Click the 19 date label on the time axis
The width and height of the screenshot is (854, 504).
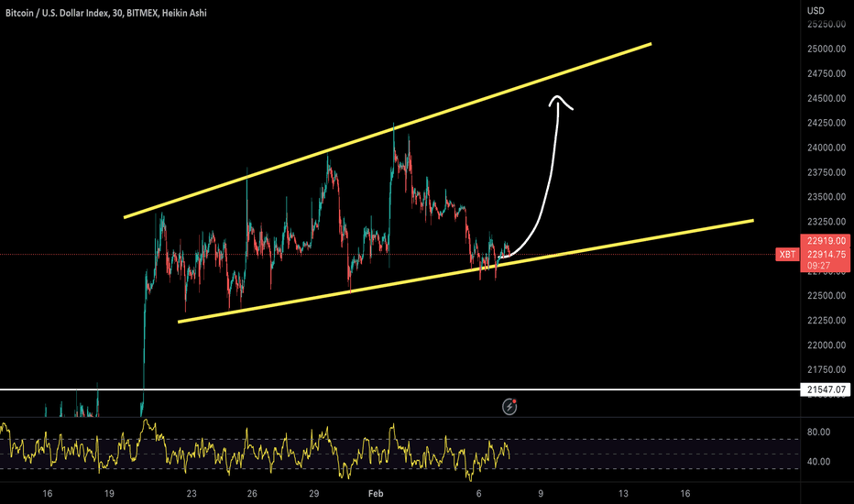109,494
